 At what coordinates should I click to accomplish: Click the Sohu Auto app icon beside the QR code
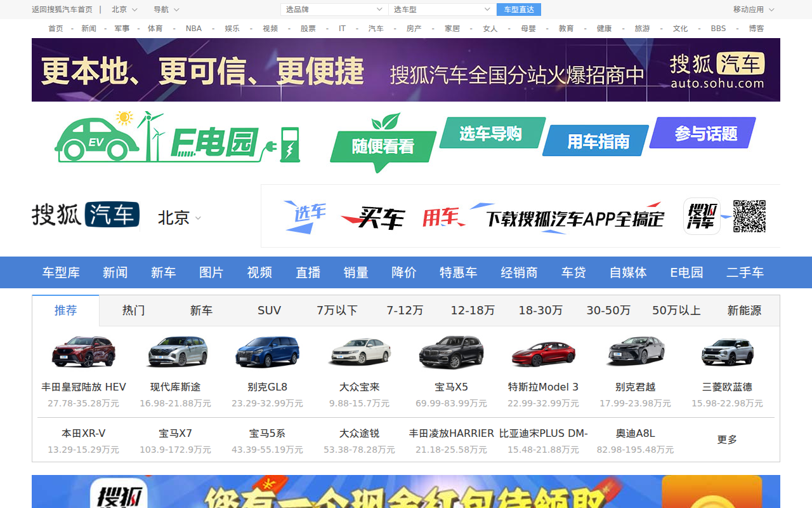(x=702, y=217)
